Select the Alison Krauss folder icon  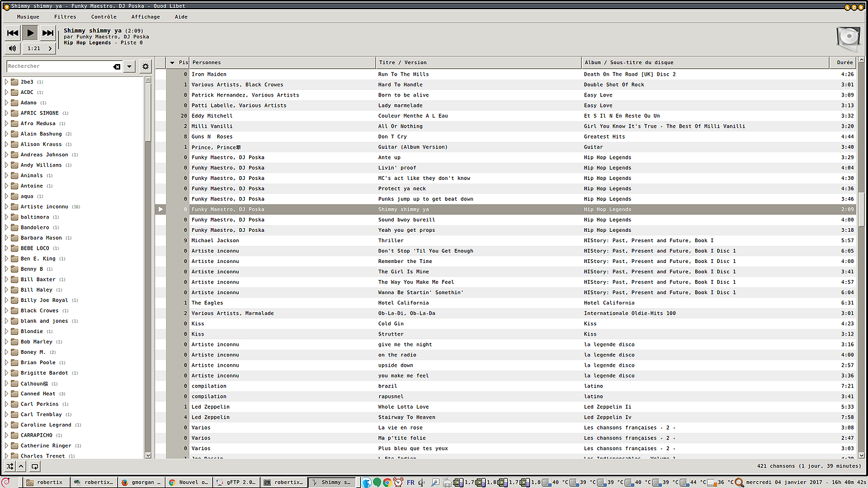(15, 144)
